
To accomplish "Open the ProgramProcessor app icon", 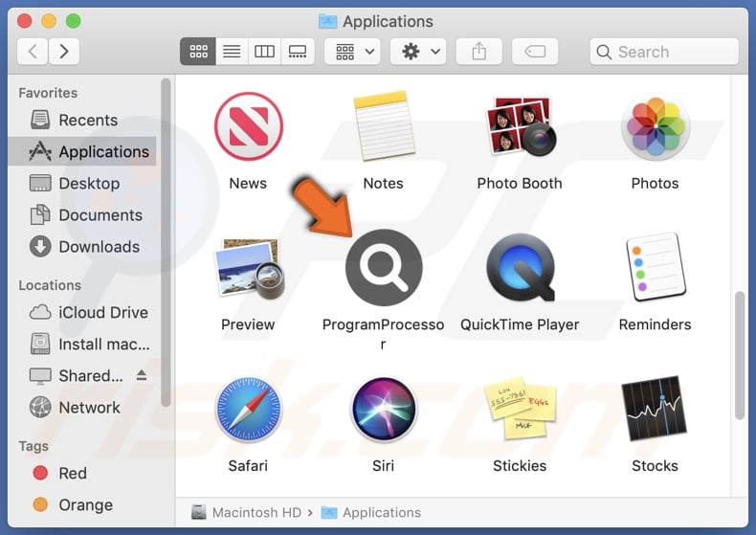I will (x=383, y=269).
